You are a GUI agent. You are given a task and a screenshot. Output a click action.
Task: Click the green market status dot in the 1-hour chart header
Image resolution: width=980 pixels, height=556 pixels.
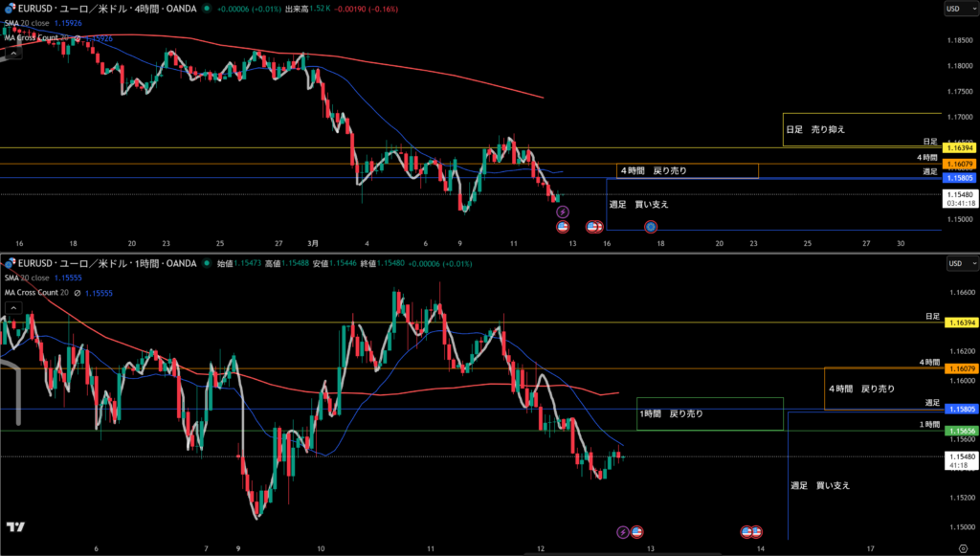[208, 262]
